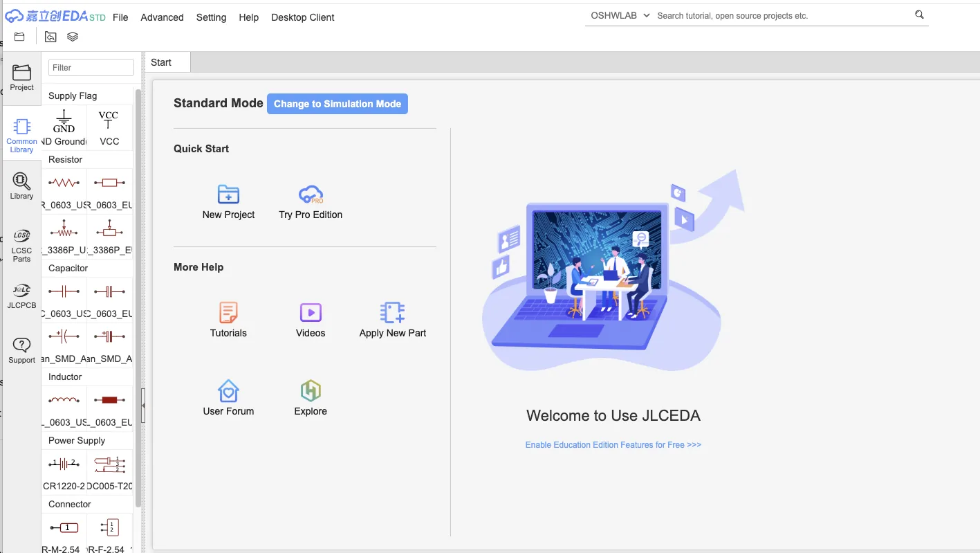The width and height of the screenshot is (980, 553).
Task: Switch to the Library search panel
Action: [21, 185]
